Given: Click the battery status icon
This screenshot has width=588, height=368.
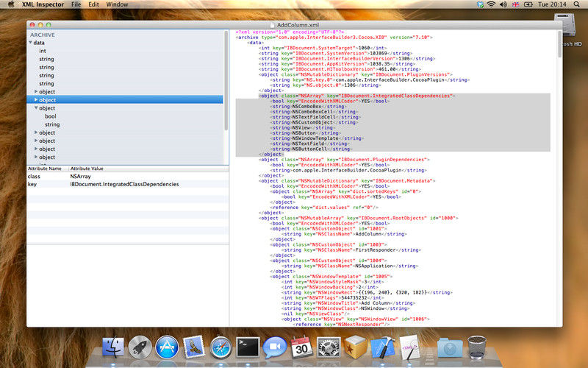Looking at the screenshot, I should coord(528,4).
